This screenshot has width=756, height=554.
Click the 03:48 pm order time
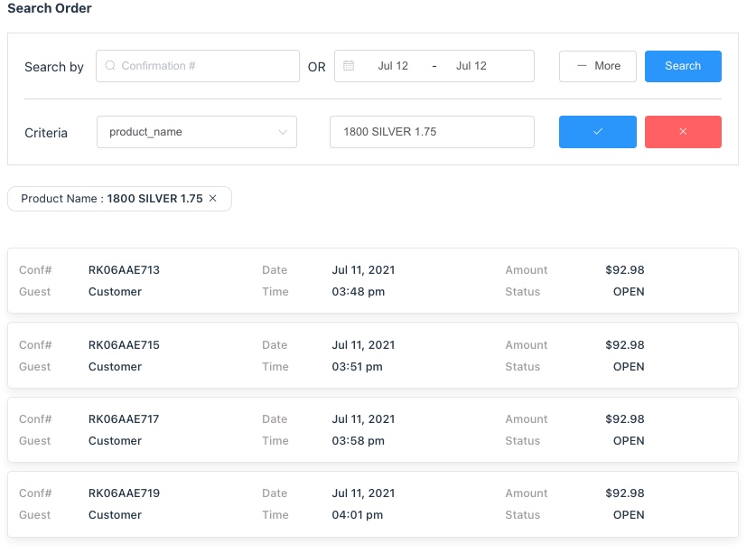pos(358,292)
